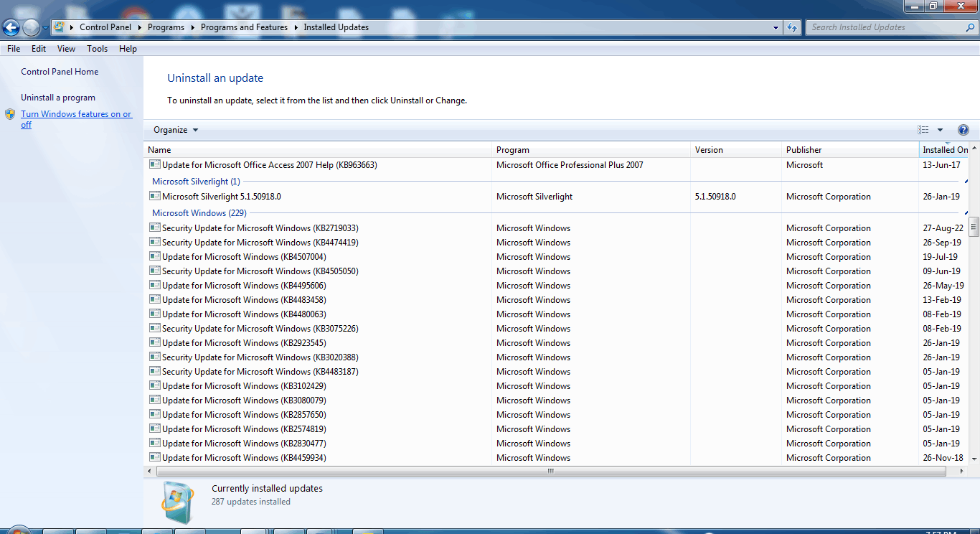Click icon of Update KB4495606
This screenshot has width=980, height=534.
pyautogui.click(x=154, y=285)
